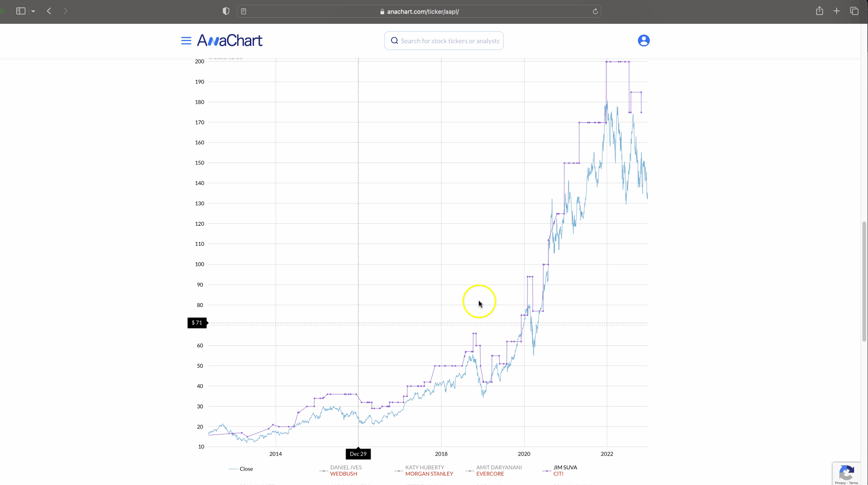
Task: Open the AnaChart hamburger menu
Action: click(186, 41)
